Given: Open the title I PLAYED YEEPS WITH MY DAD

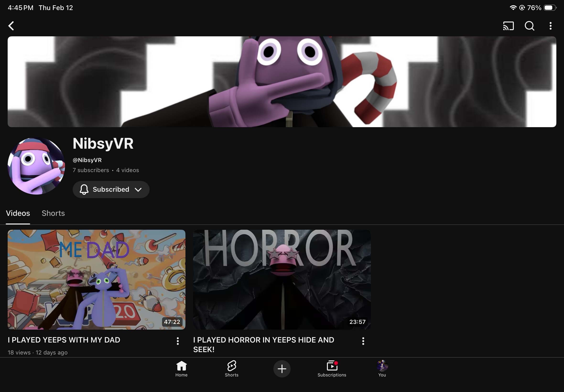Looking at the screenshot, I should pos(64,340).
